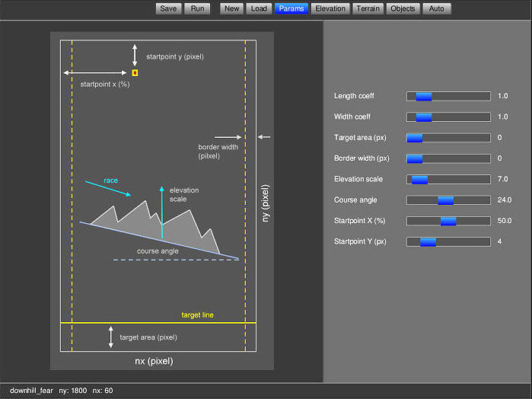Click the Load button
This screenshot has height=399, width=532.
pyautogui.click(x=259, y=8)
